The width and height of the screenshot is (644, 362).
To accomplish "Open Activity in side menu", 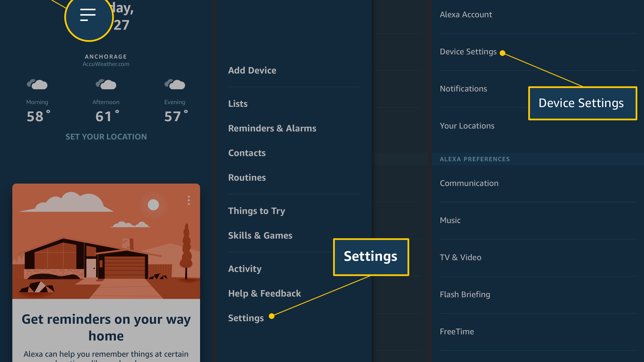I will [245, 269].
